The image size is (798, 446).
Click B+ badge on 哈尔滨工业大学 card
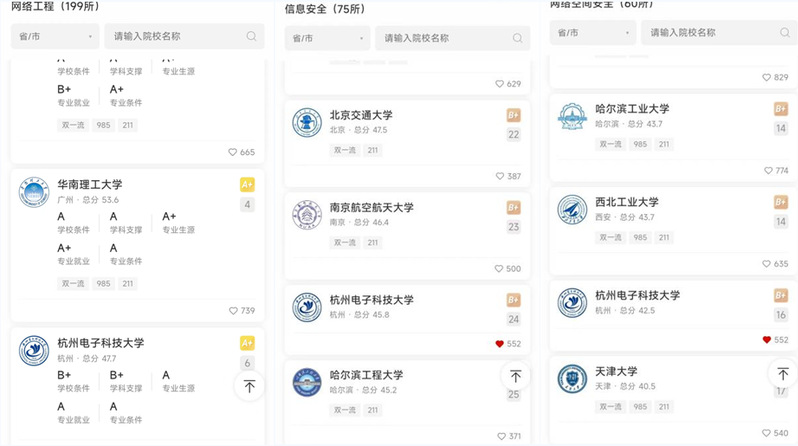781,108
